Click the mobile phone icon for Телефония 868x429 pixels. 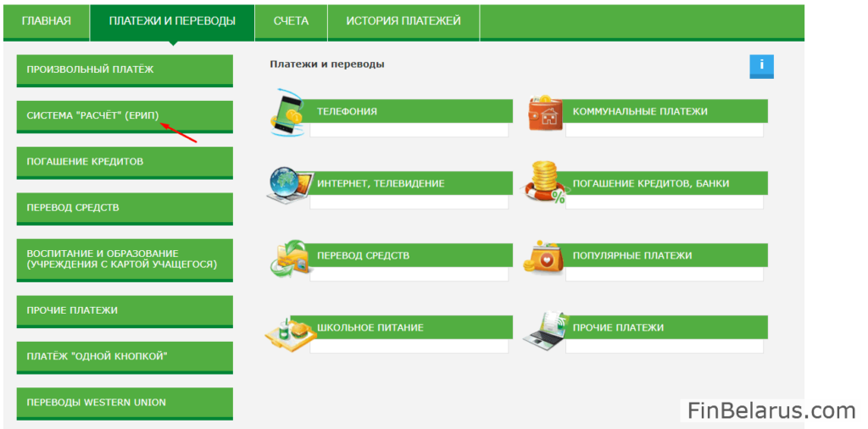288,112
